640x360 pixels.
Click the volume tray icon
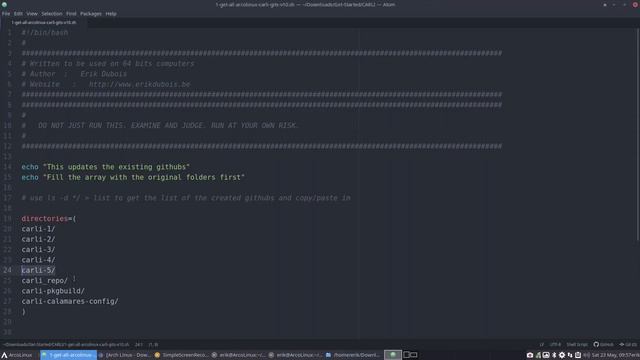coord(587,356)
